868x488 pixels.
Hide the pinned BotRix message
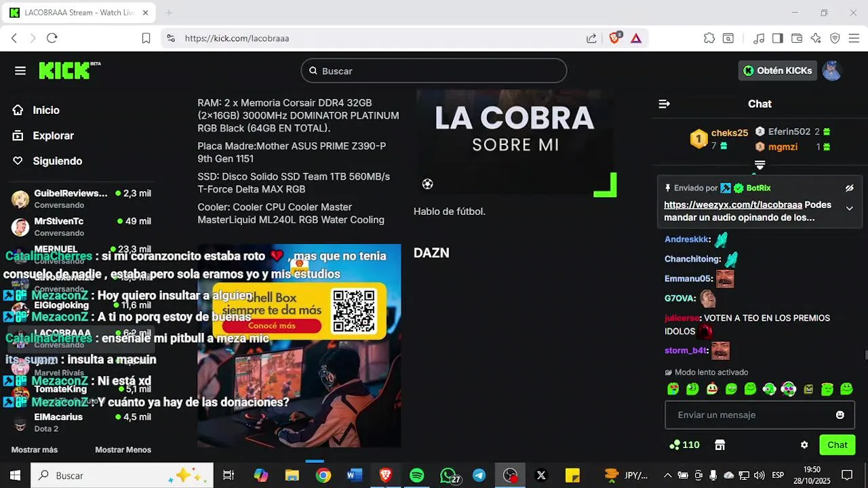click(849, 188)
